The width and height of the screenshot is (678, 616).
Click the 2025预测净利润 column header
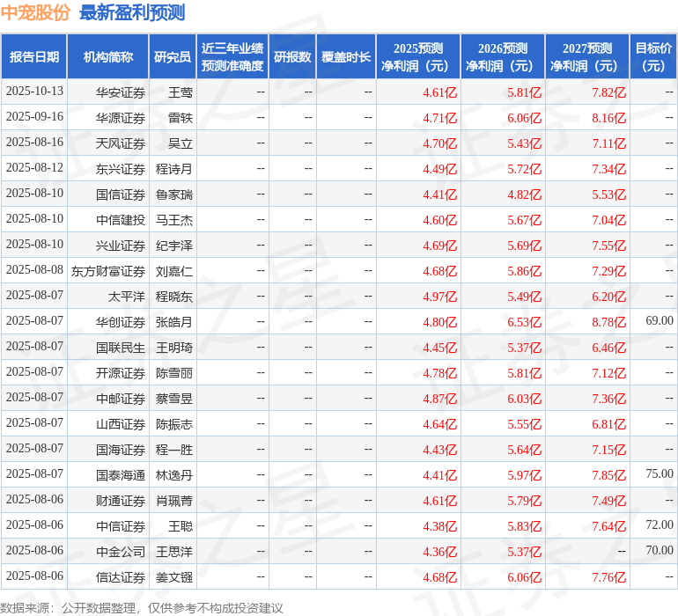click(418, 57)
